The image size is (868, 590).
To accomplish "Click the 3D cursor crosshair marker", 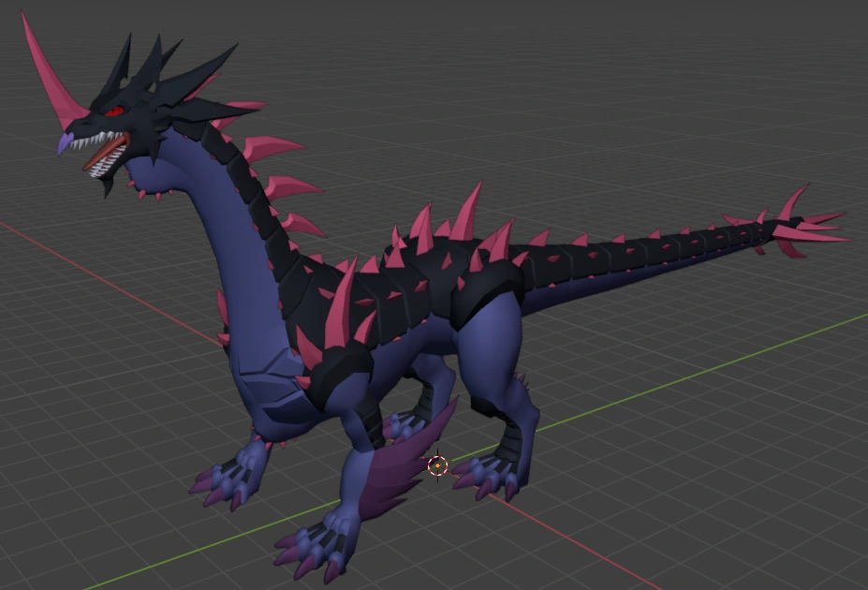I will click(x=438, y=466).
